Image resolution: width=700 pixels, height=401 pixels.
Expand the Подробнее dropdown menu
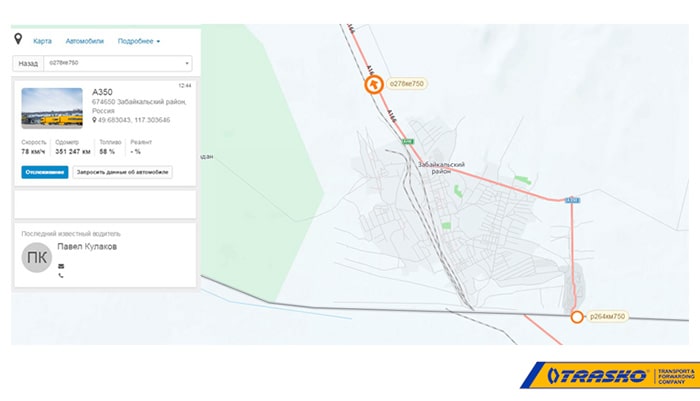click(x=139, y=41)
